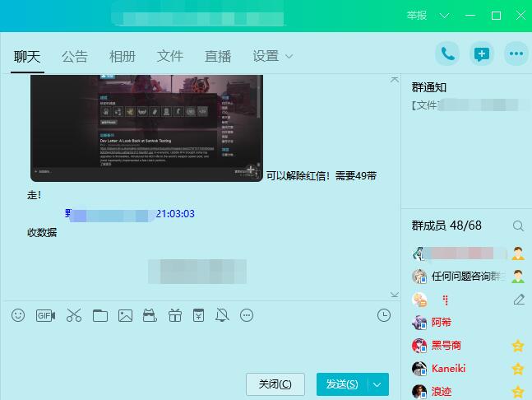Viewport: 532px width, 400px height.
Task: Click admin badge beside 任何问题咨询群
Action: tap(518, 277)
